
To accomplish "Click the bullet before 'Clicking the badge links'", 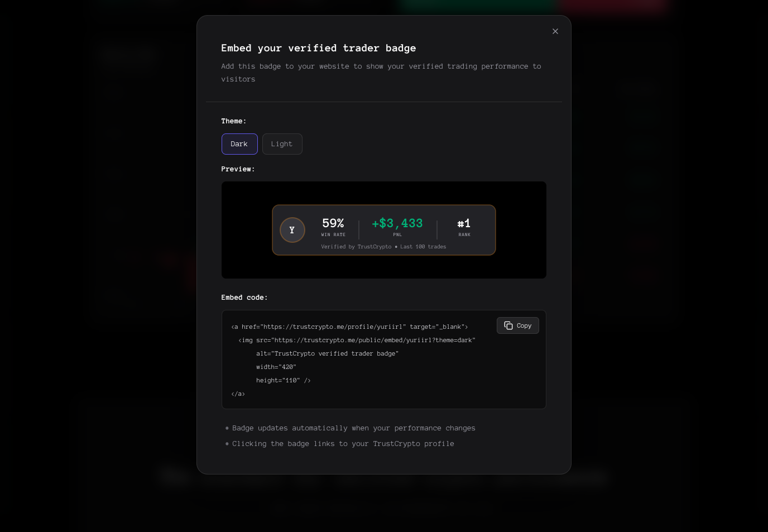I will pos(227,444).
